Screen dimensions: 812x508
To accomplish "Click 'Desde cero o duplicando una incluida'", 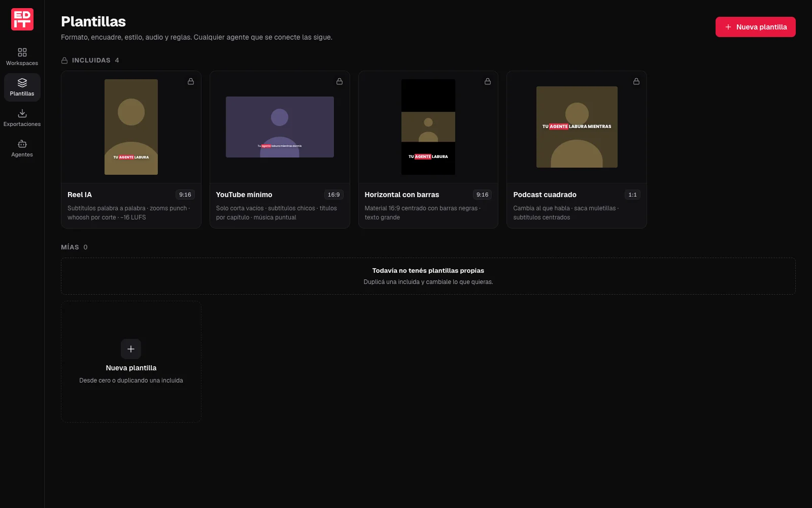I will pyautogui.click(x=131, y=380).
